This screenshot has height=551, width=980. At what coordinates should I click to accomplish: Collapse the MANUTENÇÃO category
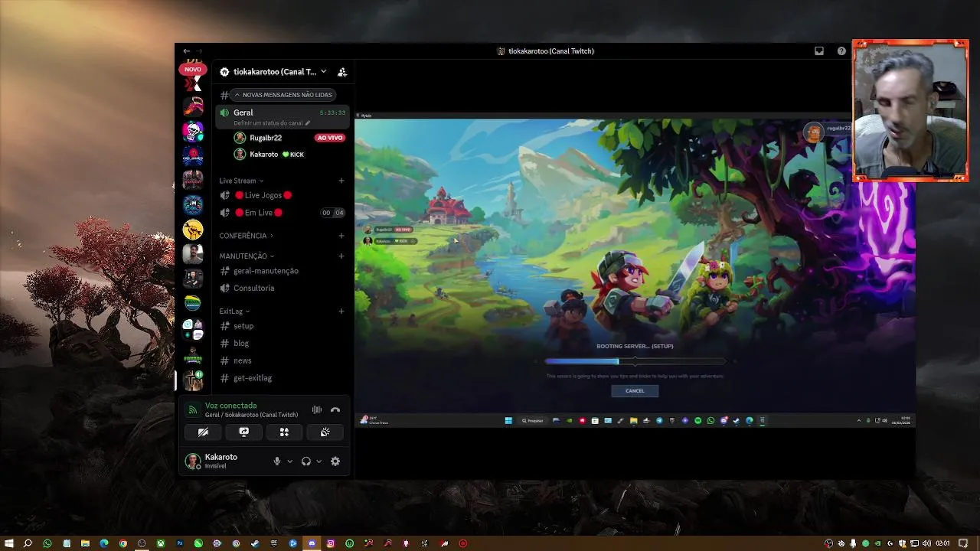(x=247, y=256)
